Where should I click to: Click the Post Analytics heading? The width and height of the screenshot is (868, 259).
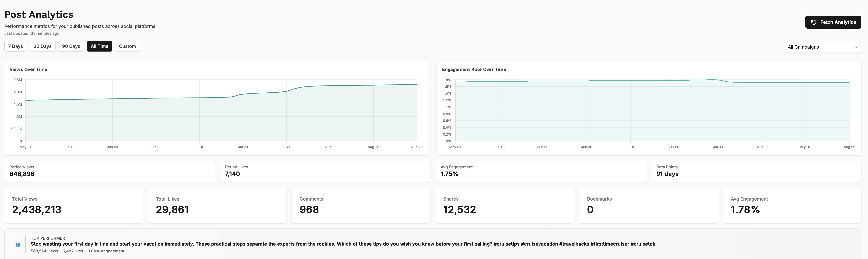(x=39, y=14)
